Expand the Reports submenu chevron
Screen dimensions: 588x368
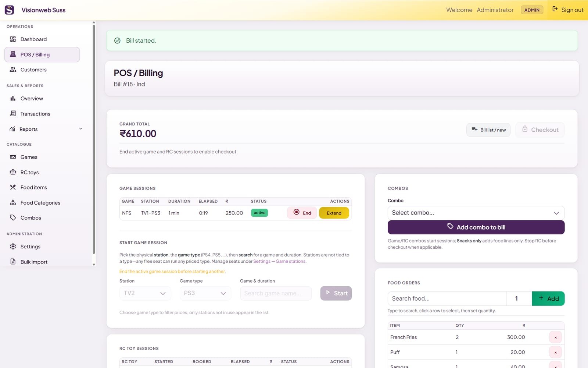coord(81,129)
